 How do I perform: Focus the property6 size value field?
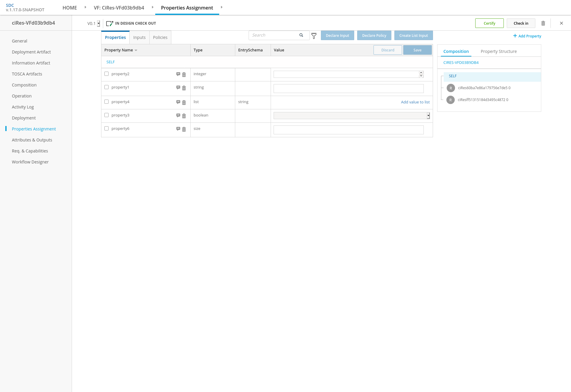pos(349,130)
